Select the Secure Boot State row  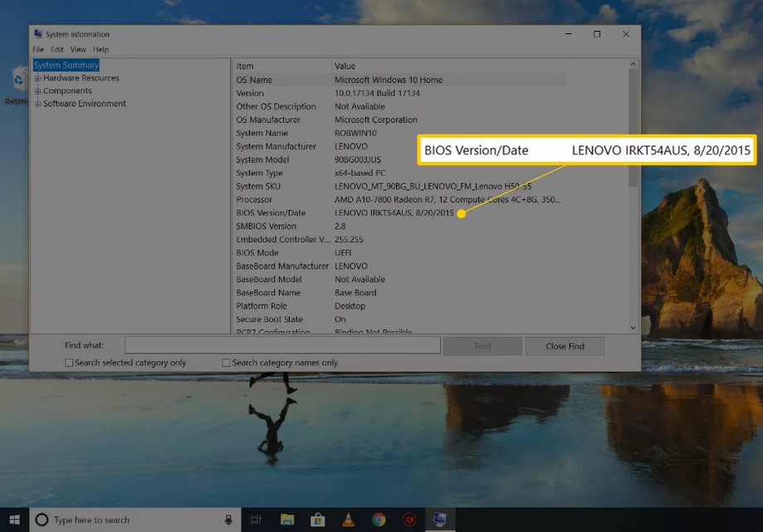point(399,320)
